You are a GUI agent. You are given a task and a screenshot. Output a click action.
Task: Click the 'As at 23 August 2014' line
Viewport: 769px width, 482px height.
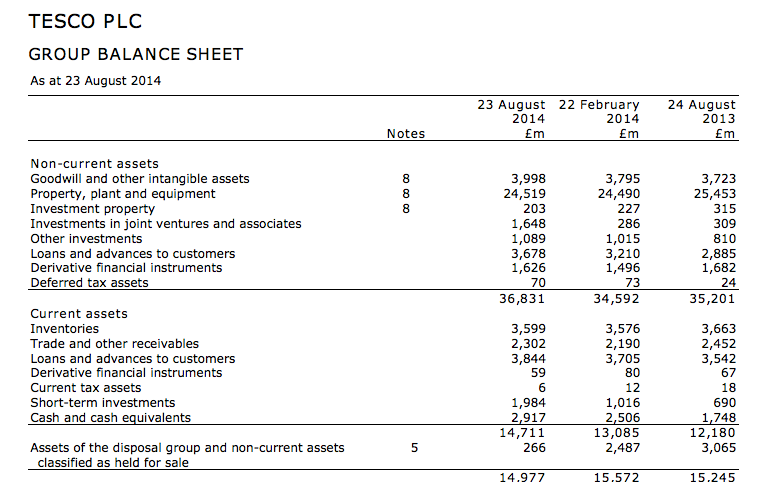[96, 81]
